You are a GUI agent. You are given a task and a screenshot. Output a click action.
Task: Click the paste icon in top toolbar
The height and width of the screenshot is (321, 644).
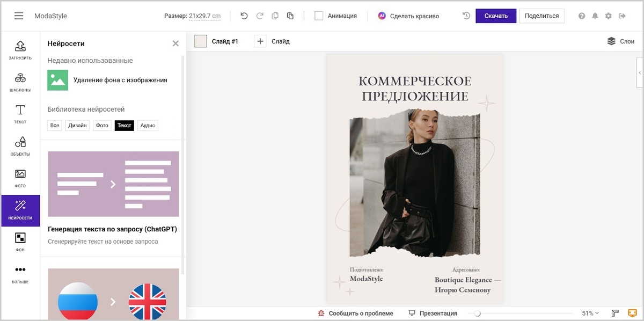(x=290, y=16)
